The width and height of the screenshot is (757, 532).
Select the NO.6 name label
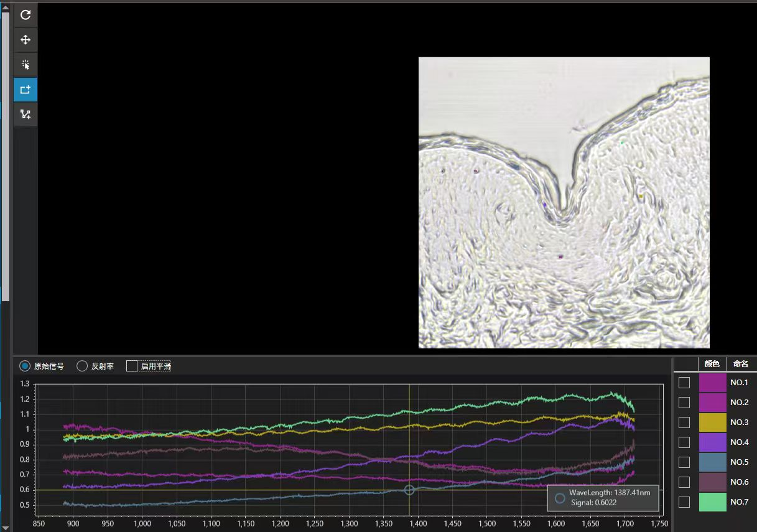point(739,482)
